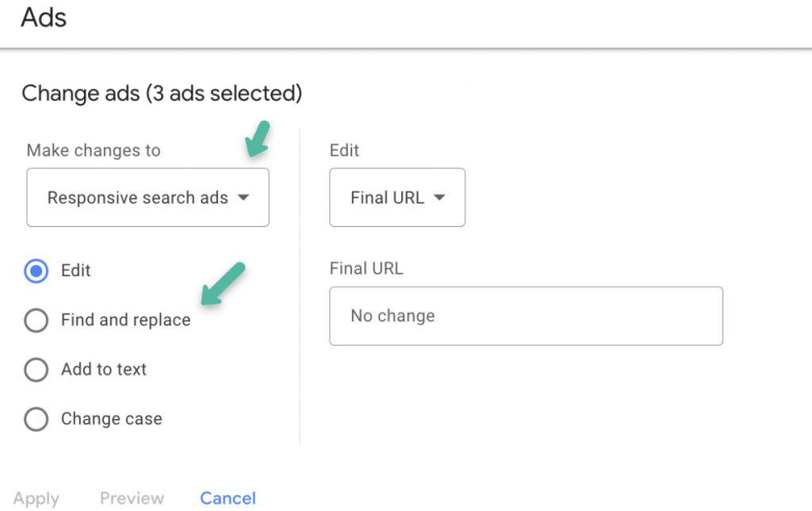Expand the 'Make changes to' combo box
The width and height of the screenshot is (812, 511).
click(x=147, y=198)
